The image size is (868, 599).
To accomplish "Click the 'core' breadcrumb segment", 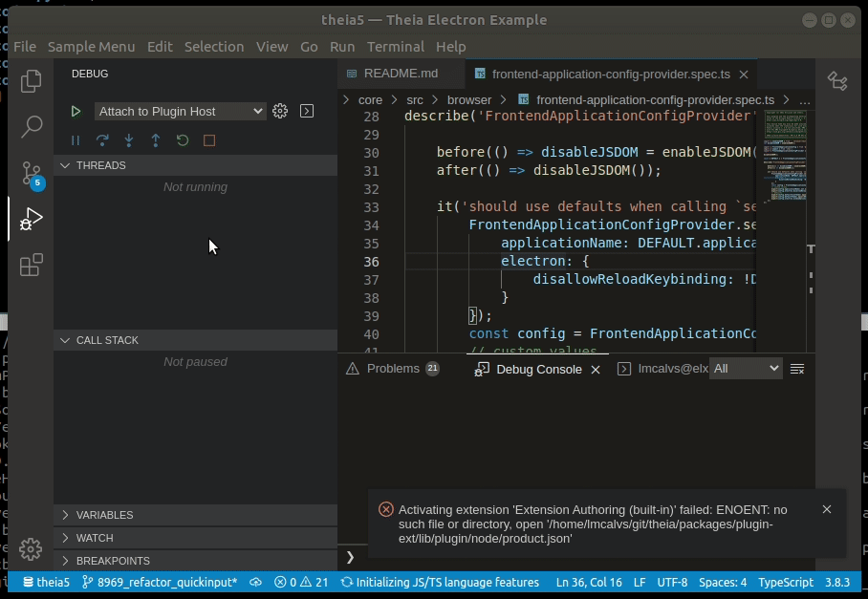I will pyautogui.click(x=370, y=100).
